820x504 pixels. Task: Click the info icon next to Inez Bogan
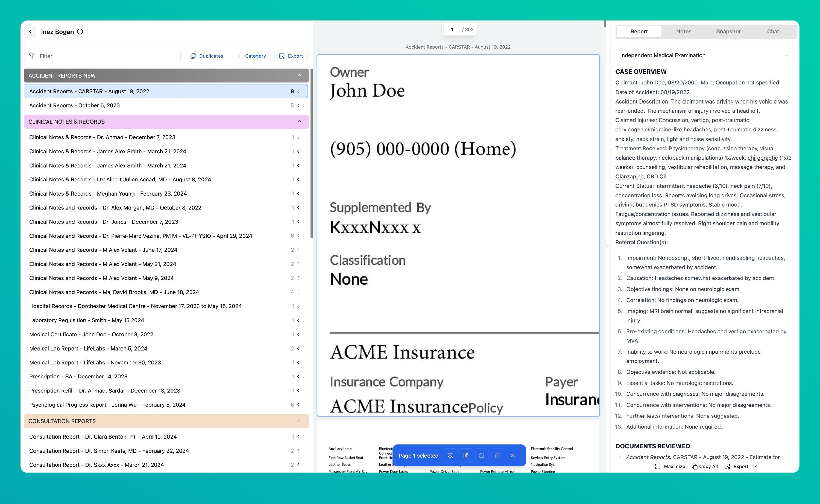[x=80, y=32]
